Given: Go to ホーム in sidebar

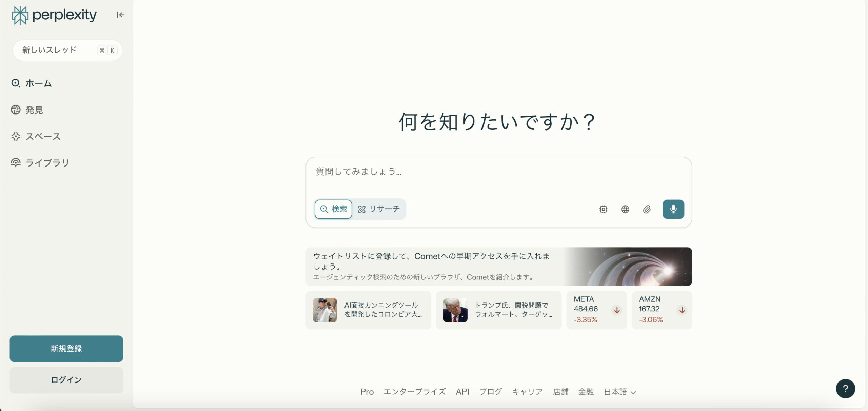Looking at the screenshot, I should [31, 83].
